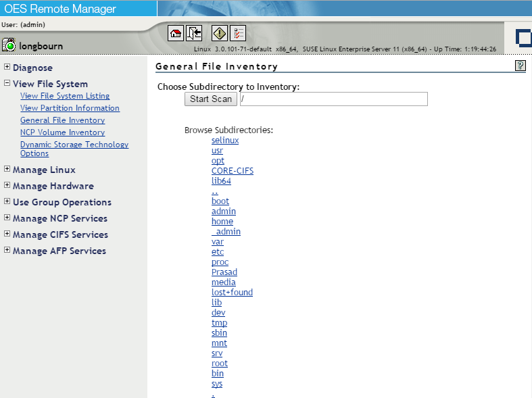Click the Manage CIFS Services heading text
The width and height of the screenshot is (532, 398).
pos(60,234)
